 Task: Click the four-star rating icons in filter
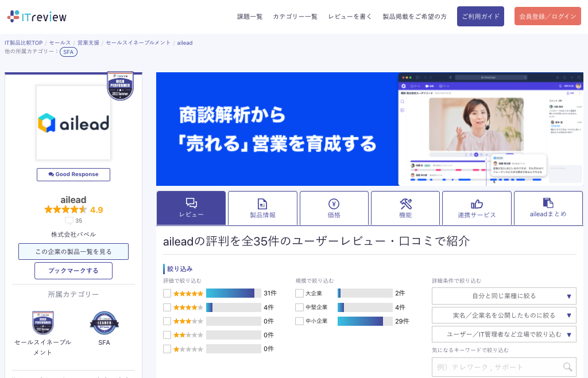(188, 307)
